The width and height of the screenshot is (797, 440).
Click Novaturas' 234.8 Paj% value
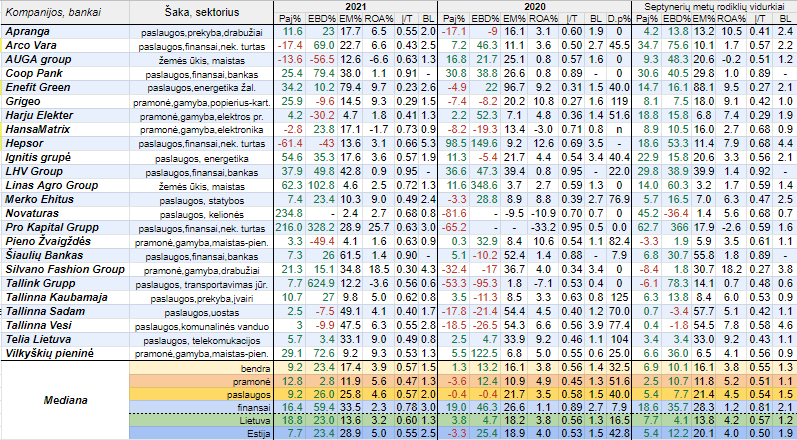point(290,213)
